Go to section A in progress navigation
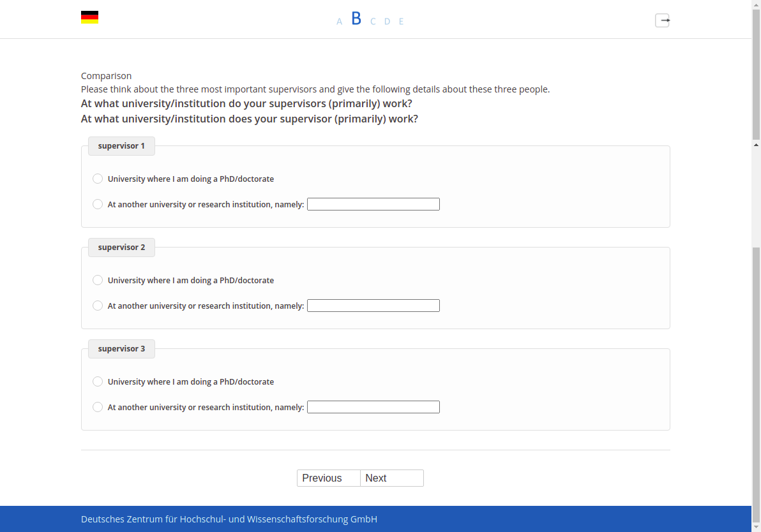This screenshot has width=761, height=532. 339,21
